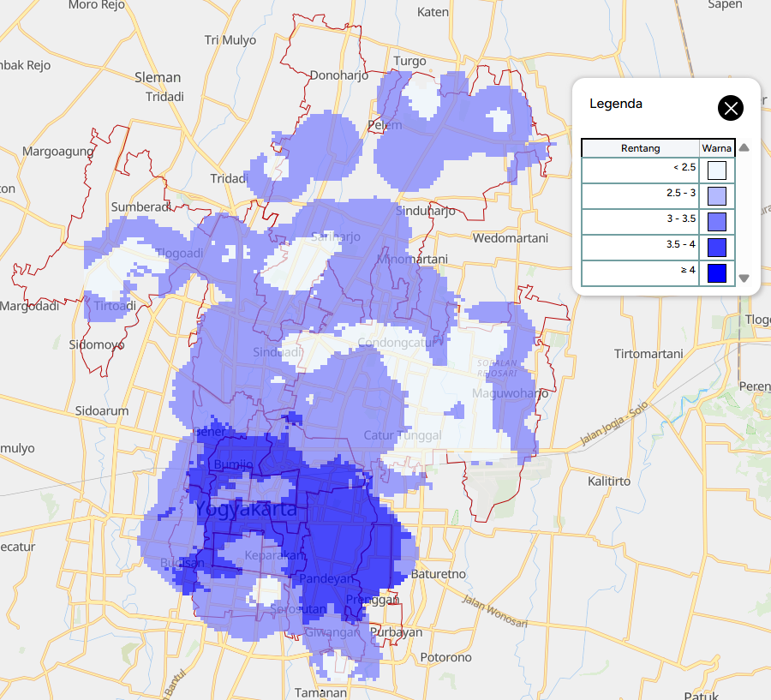The image size is (771, 700).
Task: Click the Sidomoyo map label
Action: coord(96,344)
